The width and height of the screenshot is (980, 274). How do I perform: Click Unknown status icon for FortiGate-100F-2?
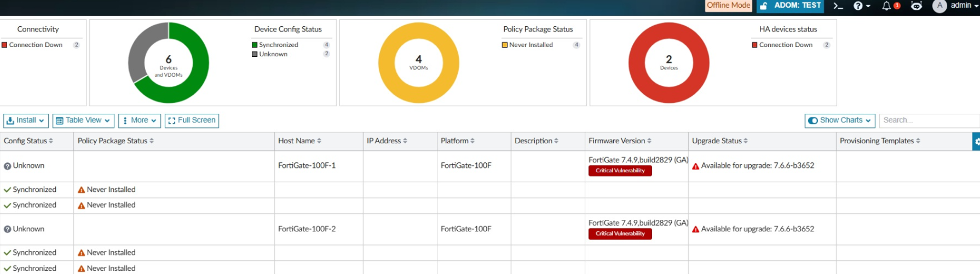(8, 230)
